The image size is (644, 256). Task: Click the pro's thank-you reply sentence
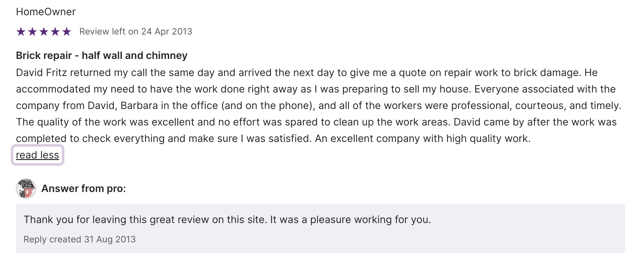(227, 220)
